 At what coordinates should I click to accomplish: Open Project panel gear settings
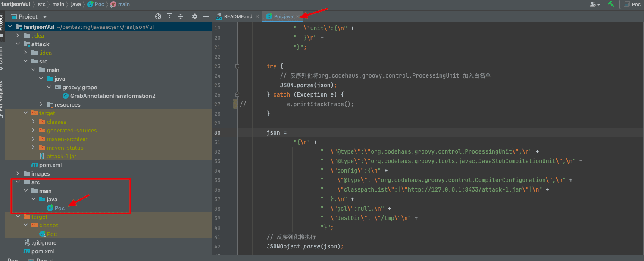195,16
